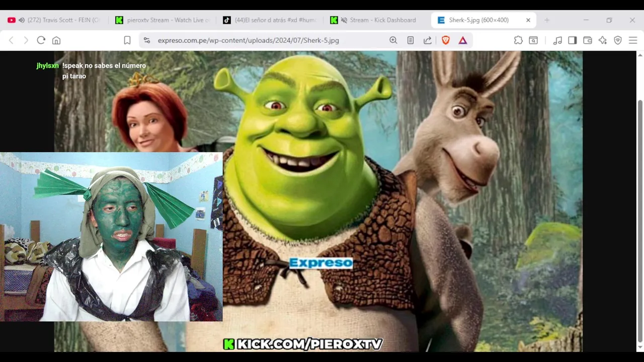644x362 pixels.
Task: Minimize the browser window
Action: (586, 20)
